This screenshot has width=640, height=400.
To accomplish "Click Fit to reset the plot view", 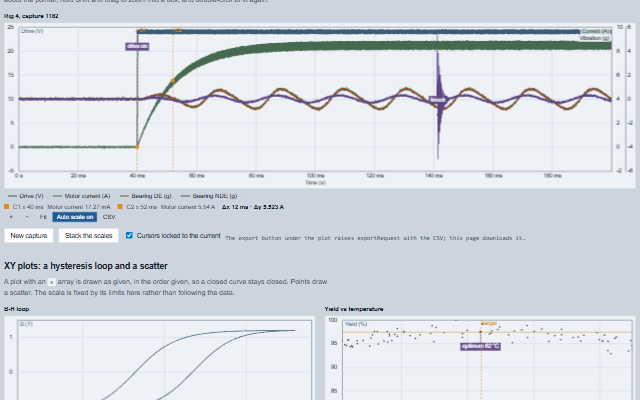I will tap(43, 217).
